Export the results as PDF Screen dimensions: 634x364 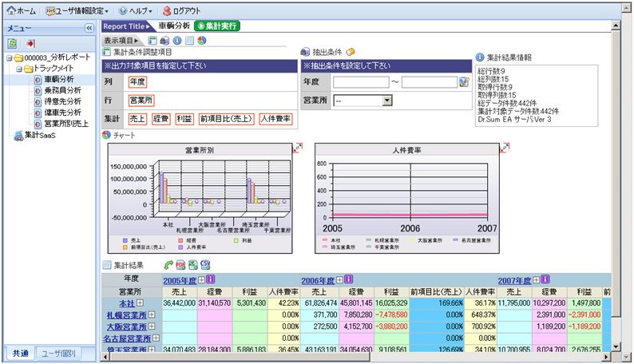(180, 265)
